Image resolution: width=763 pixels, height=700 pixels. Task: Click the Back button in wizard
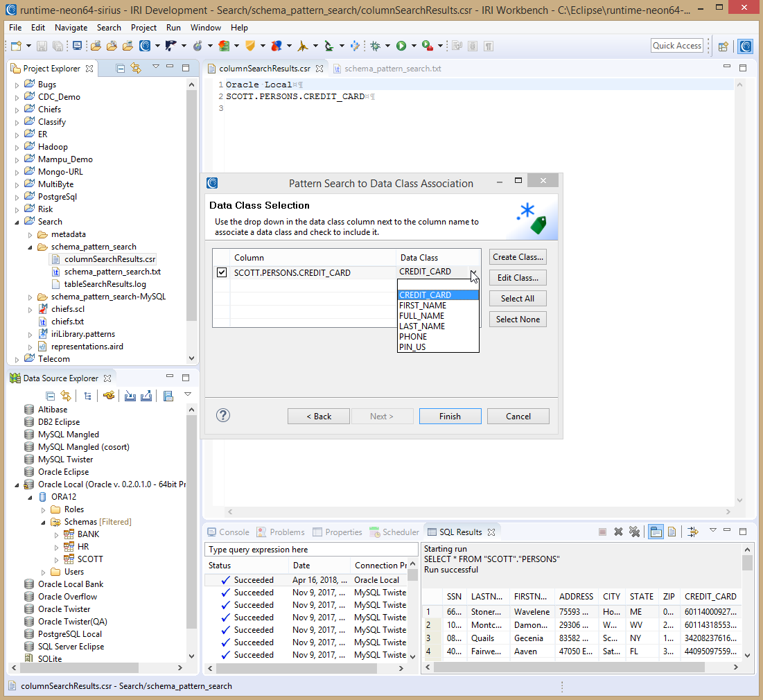click(319, 417)
